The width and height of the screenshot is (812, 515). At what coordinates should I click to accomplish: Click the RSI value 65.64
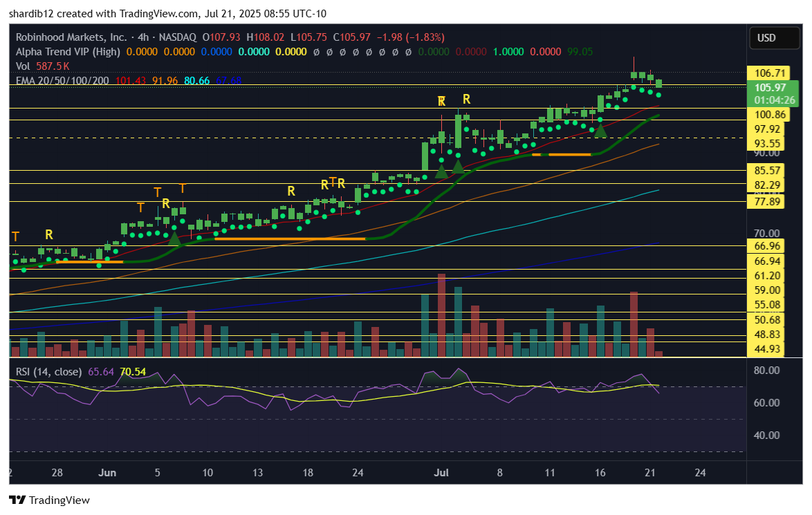[101, 372]
